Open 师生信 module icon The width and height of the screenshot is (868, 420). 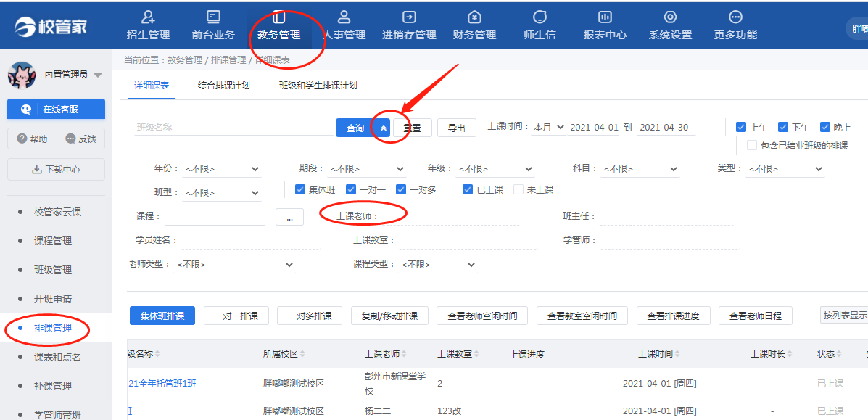coord(540,17)
